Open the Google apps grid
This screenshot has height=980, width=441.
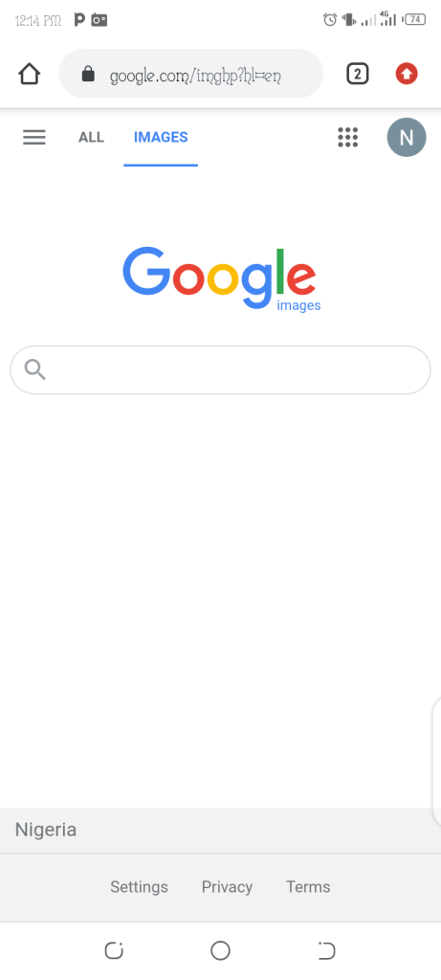(348, 138)
